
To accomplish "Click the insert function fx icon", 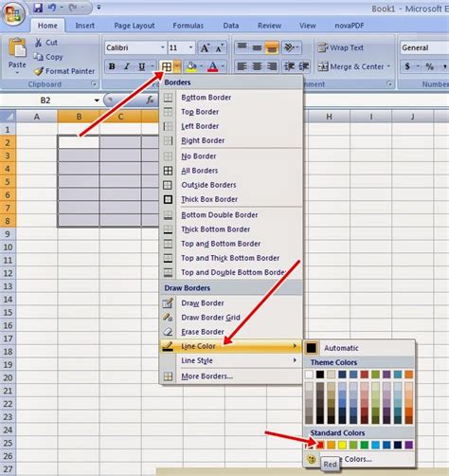I will pyautogui.click(x=150, y=101).
